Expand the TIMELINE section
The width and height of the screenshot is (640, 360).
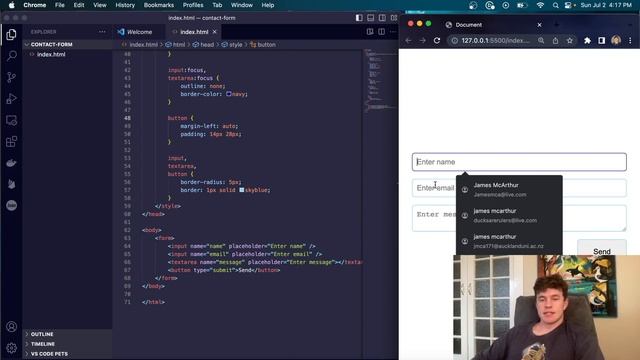tap(43, 344)
